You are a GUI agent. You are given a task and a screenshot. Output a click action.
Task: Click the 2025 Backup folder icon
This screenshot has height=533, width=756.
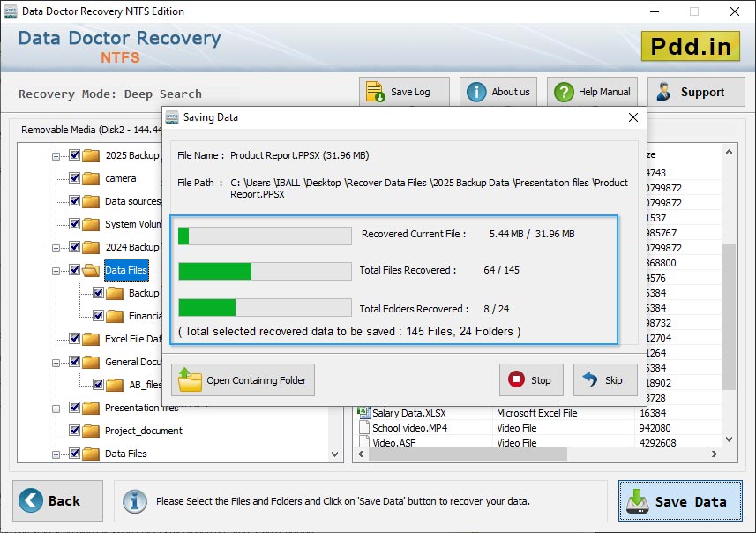(91, 155)
